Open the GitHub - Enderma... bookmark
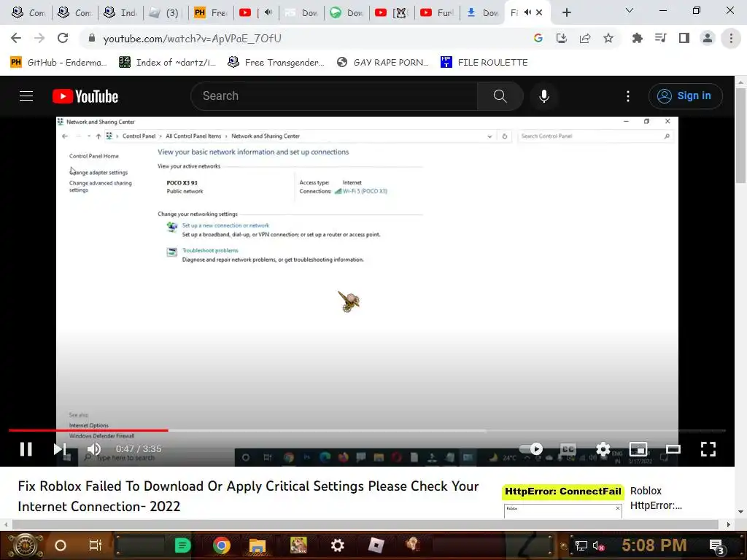This screenshot has height=560, width=747. pos(58,63)
